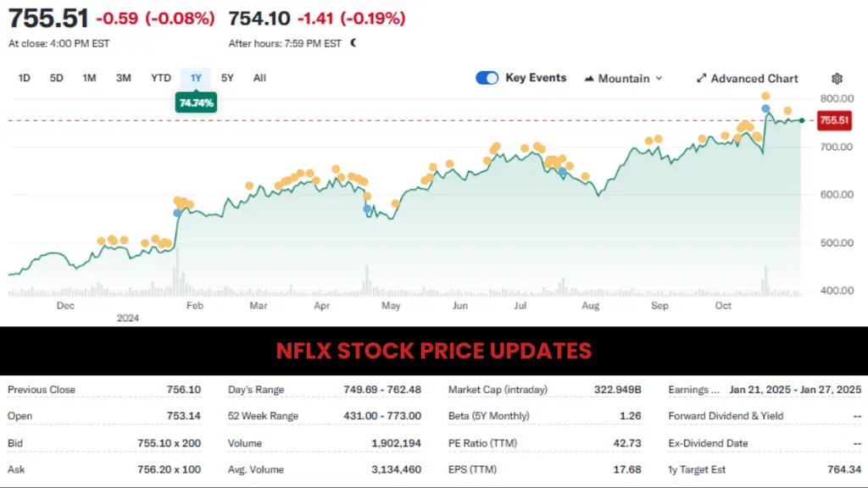Screen dimensions: 868x488
Task: Click the Mountain chart-type icon
Action: coord(588,78)
